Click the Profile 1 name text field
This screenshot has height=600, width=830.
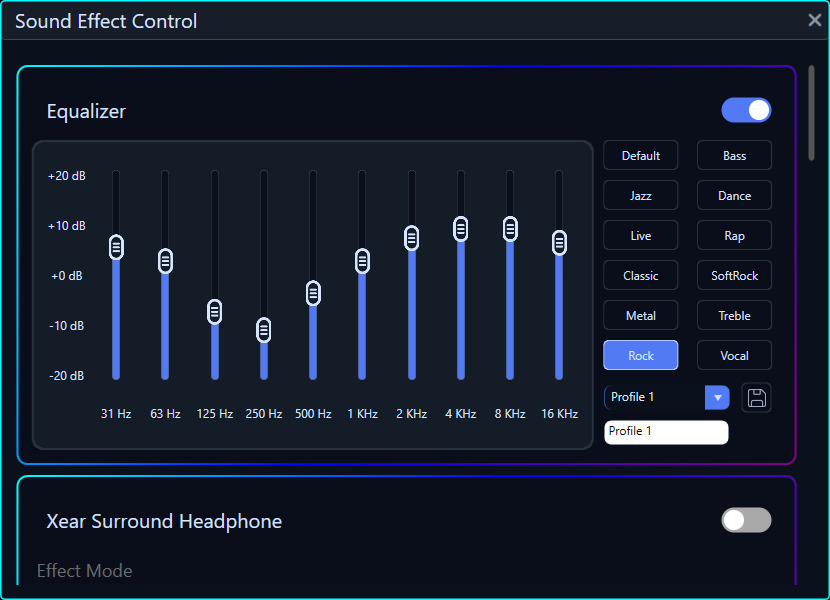click(x=666, y=432)
